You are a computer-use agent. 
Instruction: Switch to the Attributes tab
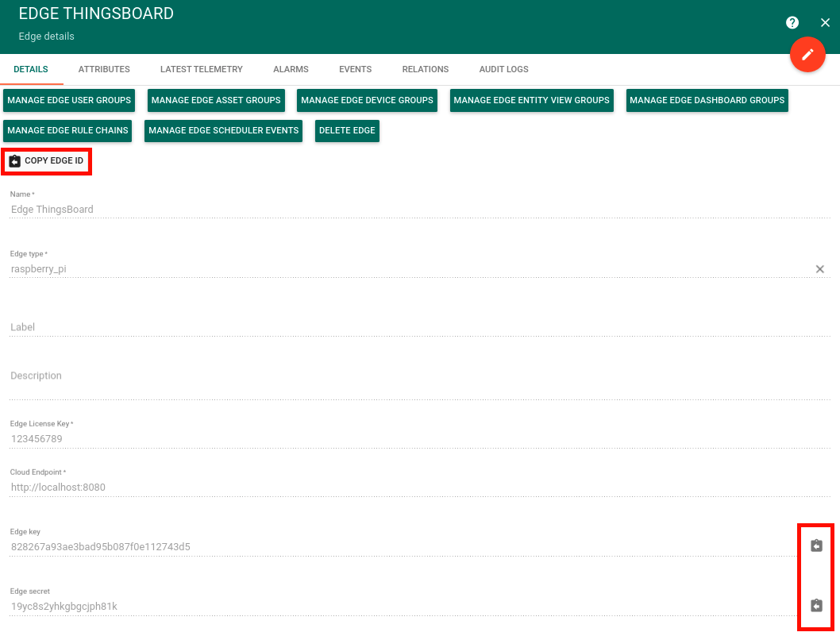tap(104, 69)
